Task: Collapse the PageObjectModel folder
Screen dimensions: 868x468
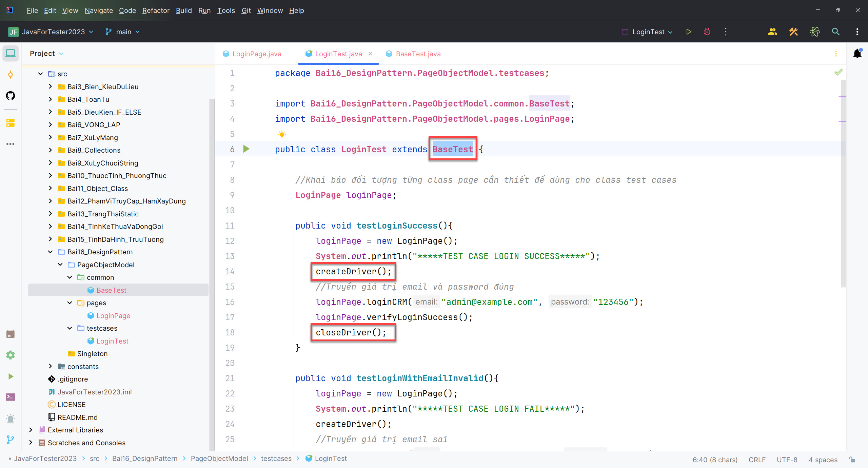Action: [x=60, y=265]
